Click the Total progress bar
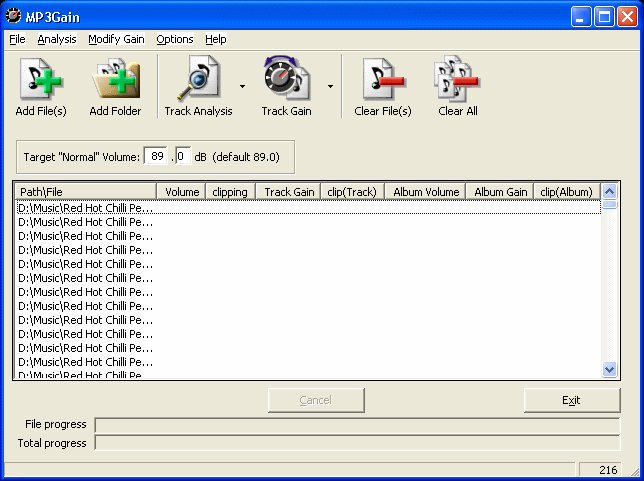The width and height of the screenshot is (644, 481). (x=357, y=443)
